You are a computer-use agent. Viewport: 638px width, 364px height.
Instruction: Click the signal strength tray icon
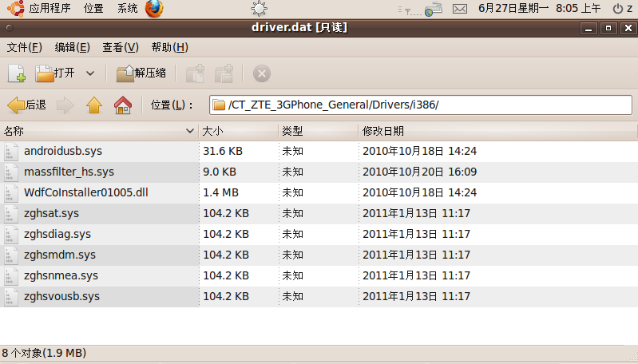tap(409, 10)
